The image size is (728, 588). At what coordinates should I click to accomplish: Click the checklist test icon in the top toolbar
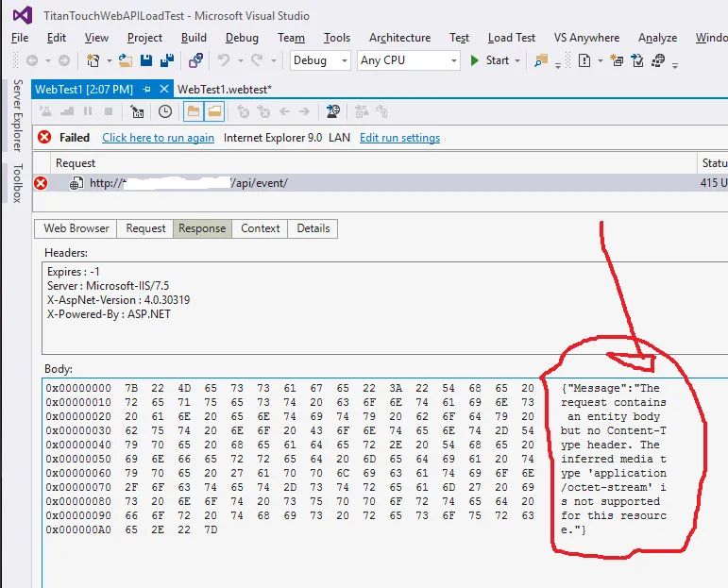coord(637,60)
